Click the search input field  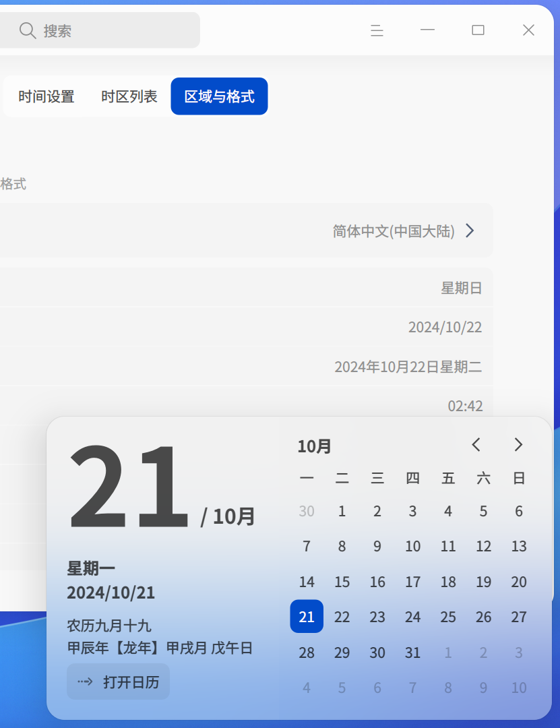point(100,30)
